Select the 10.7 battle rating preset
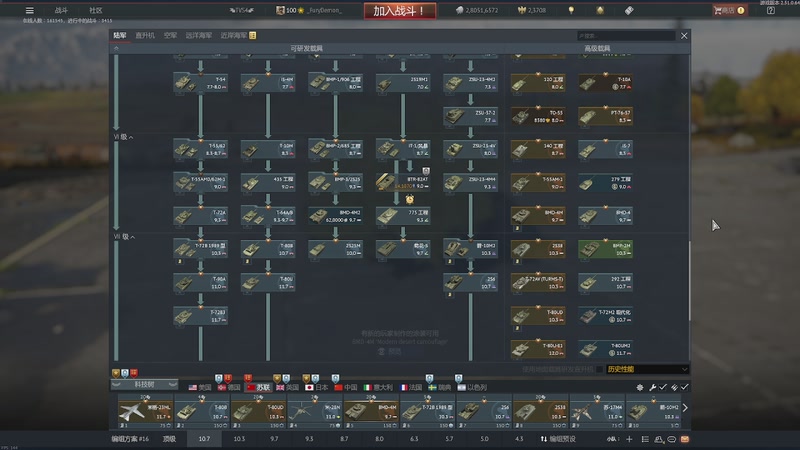 [x=204, y=439]
